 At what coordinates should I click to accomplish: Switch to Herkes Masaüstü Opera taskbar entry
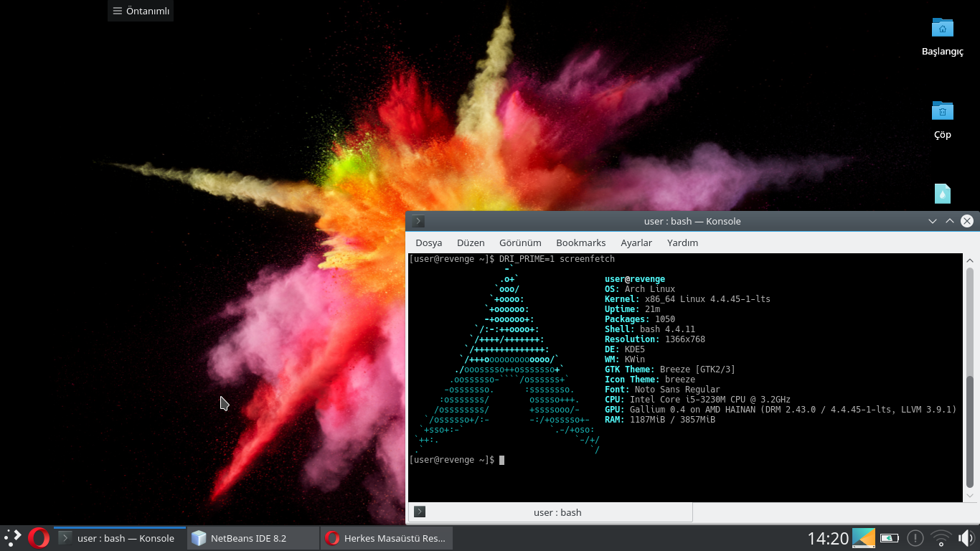[386, 538]
